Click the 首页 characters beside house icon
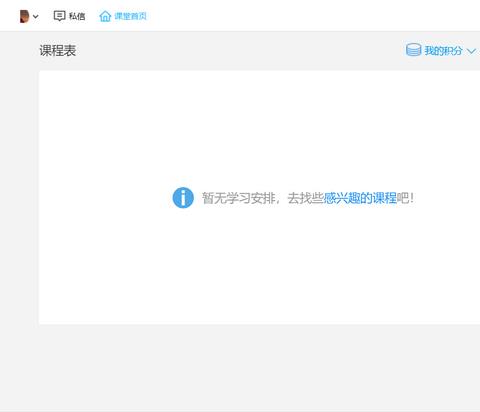Viewport: 480px width, 412px height. coord(138,16)
